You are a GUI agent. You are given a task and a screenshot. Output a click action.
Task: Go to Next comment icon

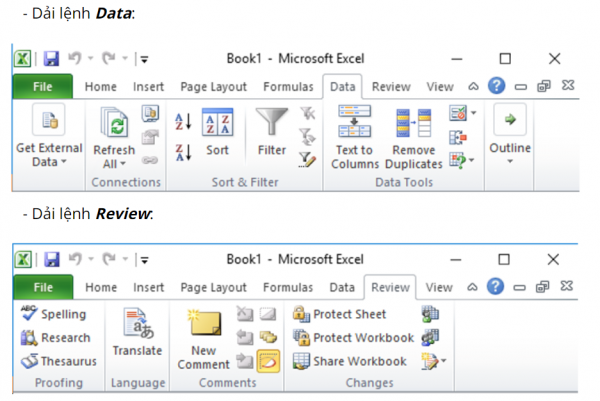click(x=245, y=361)
